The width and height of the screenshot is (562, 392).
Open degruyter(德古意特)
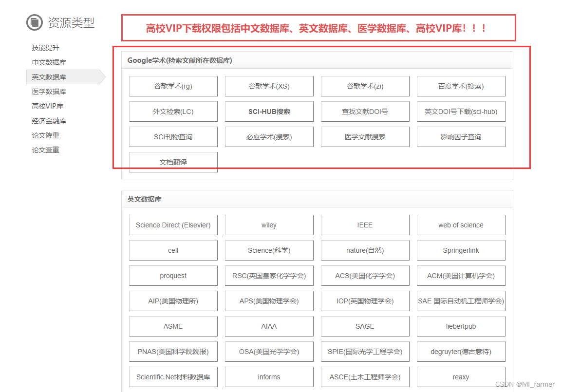point(461,352)
